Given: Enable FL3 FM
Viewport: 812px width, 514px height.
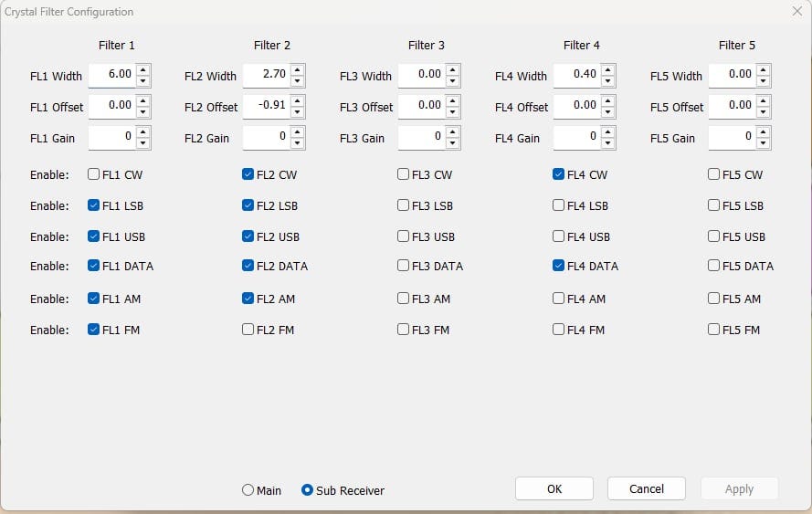Looking at the screenshot, I should coord(403,330).
